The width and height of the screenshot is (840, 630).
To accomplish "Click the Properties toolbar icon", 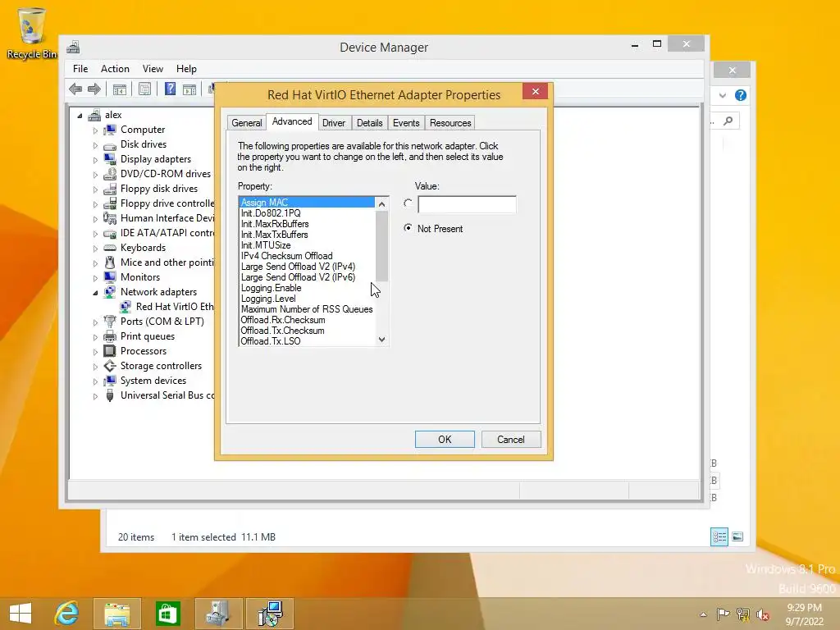I will point(144,89).
